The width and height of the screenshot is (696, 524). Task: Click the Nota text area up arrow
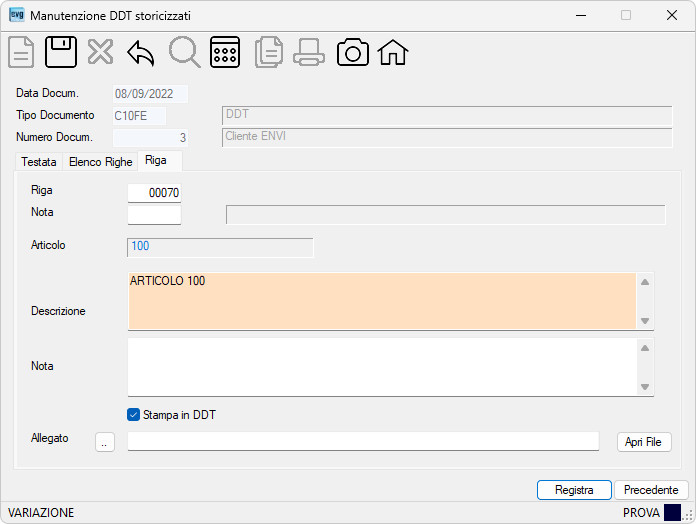pos(645,348)
